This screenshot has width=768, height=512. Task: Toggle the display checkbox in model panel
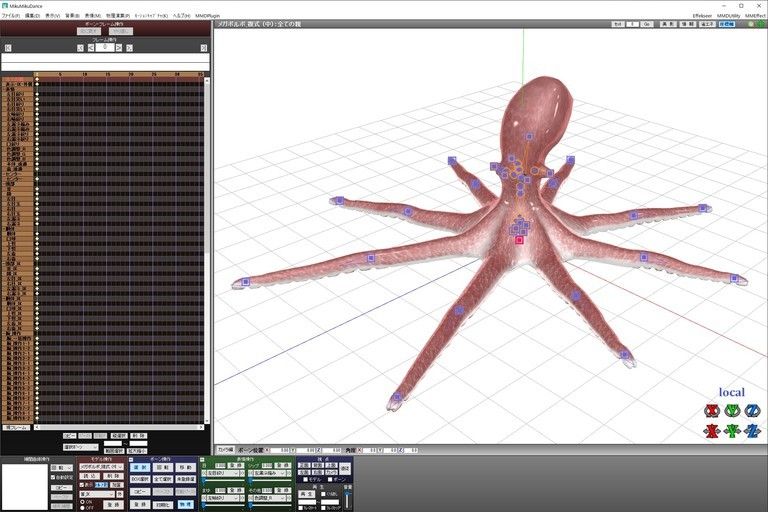coord(82,485)
